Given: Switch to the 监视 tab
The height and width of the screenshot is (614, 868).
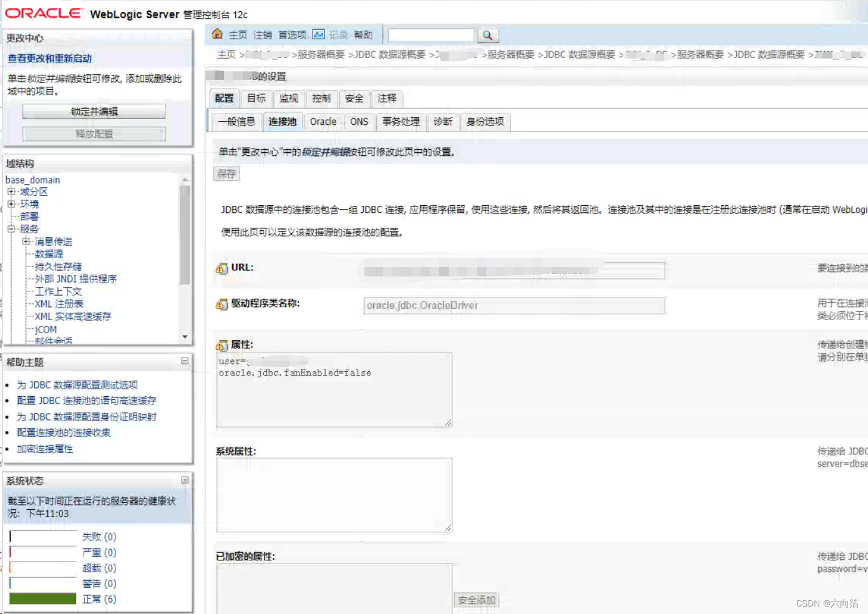Looking at the screenshot, I should (288, 98).
